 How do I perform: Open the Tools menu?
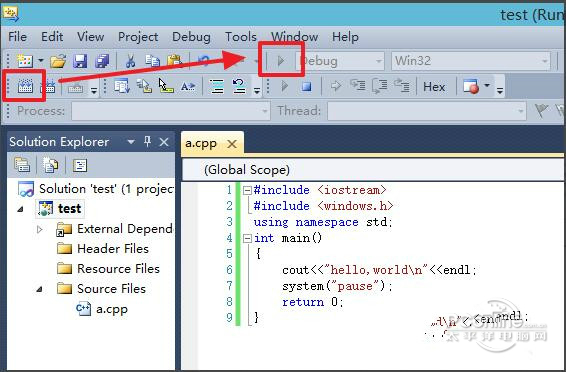coord(241,37)
